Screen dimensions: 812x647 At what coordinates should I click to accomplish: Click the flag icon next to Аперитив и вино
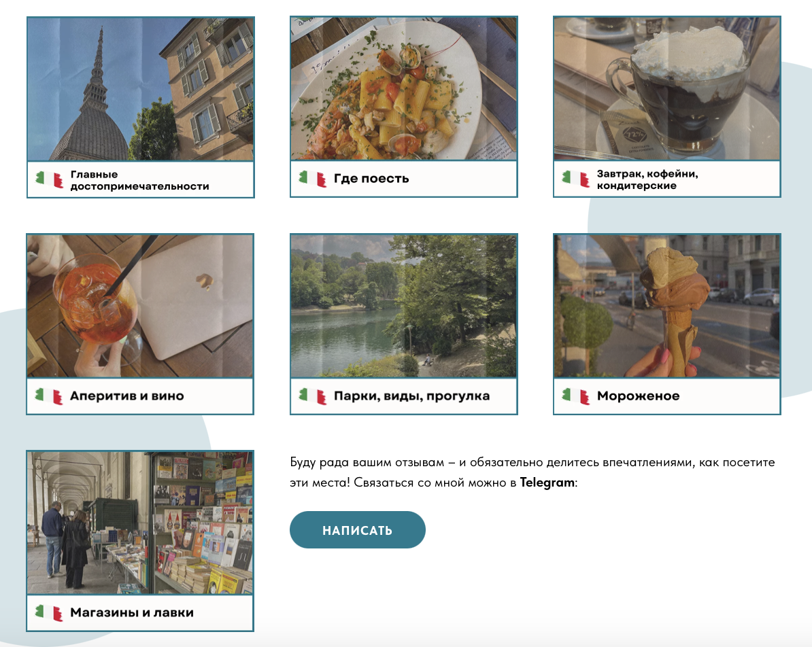pyautogui.click(x=49, y=396)
